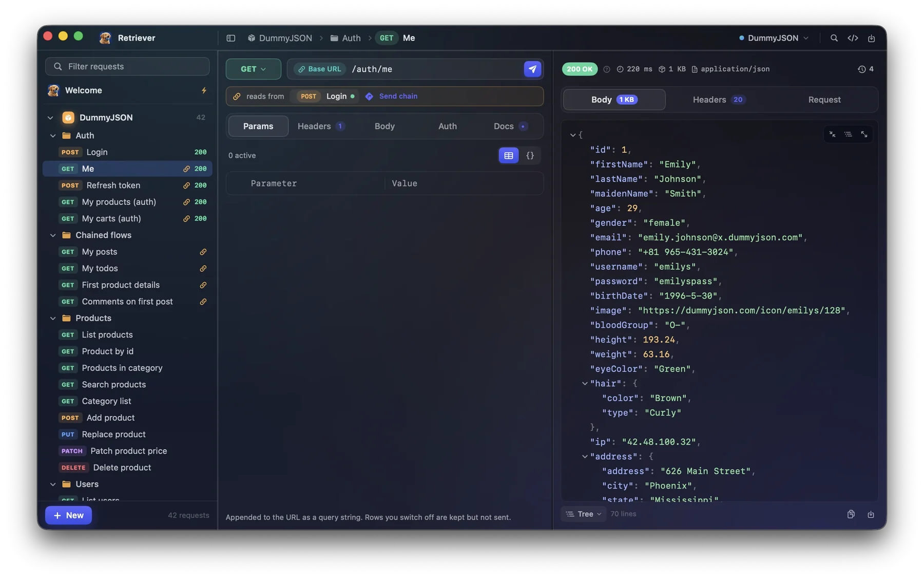Click the Retriever dog app logo
Viewport: 924px width, 579px height.
coord(105,38)
